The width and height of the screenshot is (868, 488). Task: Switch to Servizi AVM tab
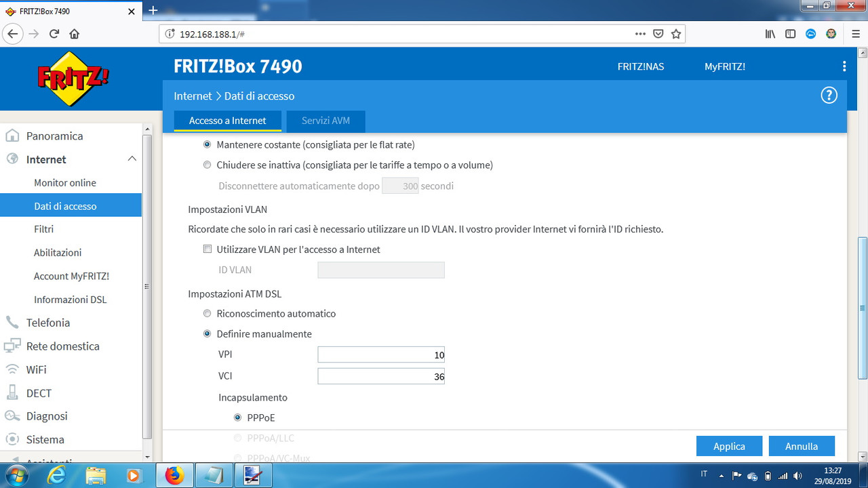click(x=326, y=121)
